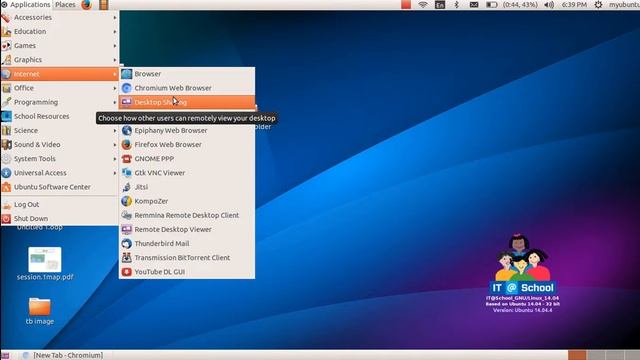Open the Universal Access category
640x360 pixels.
pyautogui.click(x=60, y=173)
